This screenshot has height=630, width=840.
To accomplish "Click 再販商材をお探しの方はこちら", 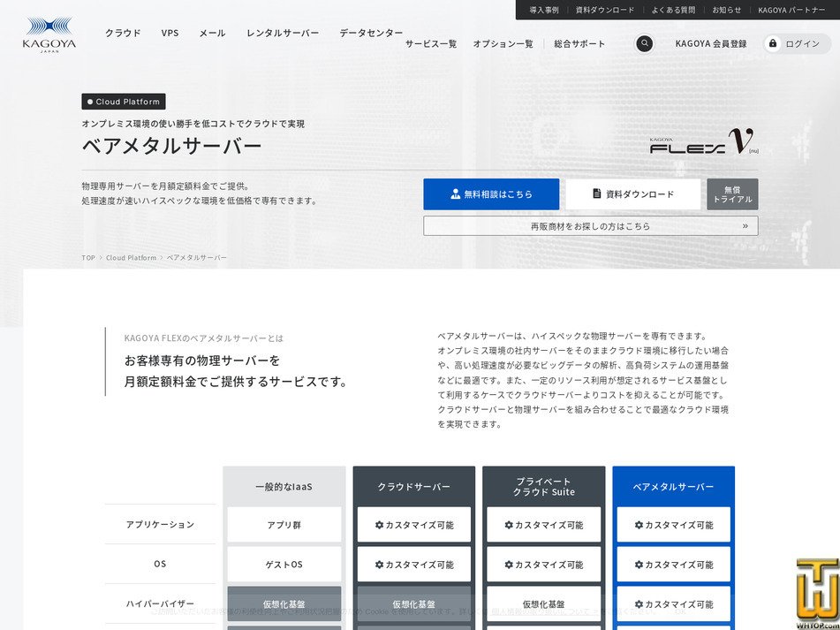I will [x=590, y=225].
